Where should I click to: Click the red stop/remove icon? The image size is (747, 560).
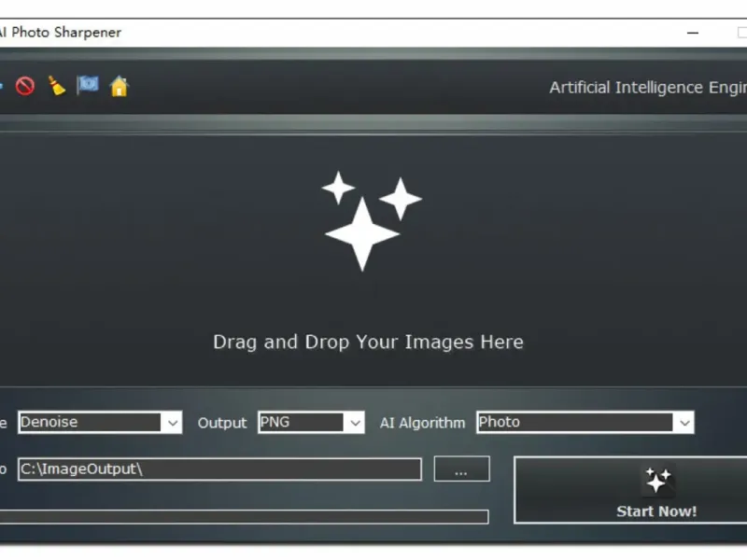pyautogui.click(x=25, y=86)
